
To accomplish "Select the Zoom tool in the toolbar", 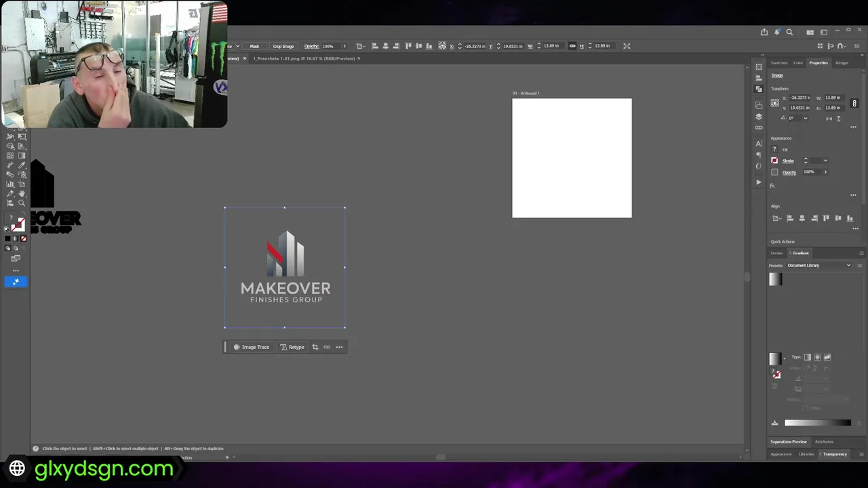I will point(22,203).
